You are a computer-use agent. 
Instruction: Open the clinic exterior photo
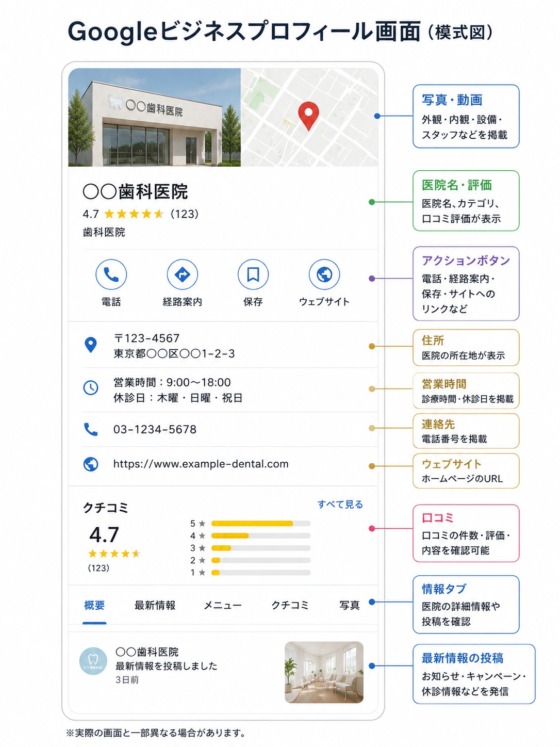click(x=155, y=117)
